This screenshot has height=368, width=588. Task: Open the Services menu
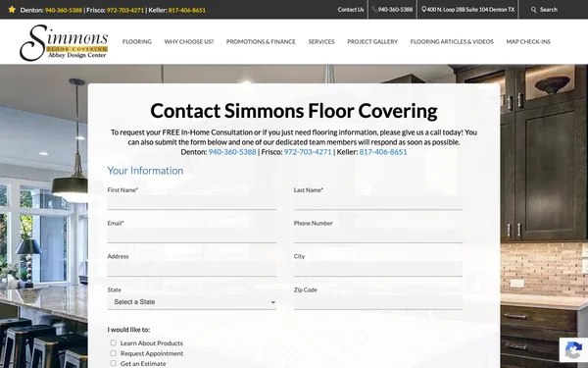(321, 41)
